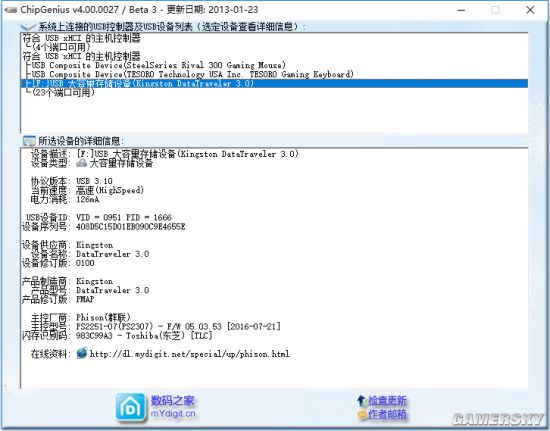Select the first USB xHCI host controller
Screen dimensions: 550x431
[x=81, y=38]
